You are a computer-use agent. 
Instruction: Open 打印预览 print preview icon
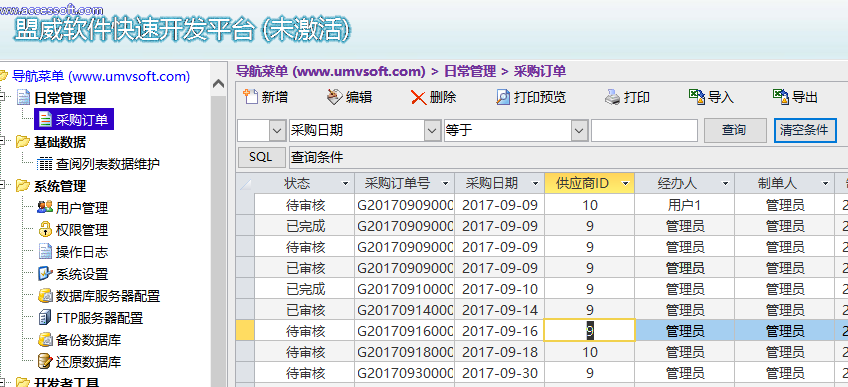[x=503, y=97]
